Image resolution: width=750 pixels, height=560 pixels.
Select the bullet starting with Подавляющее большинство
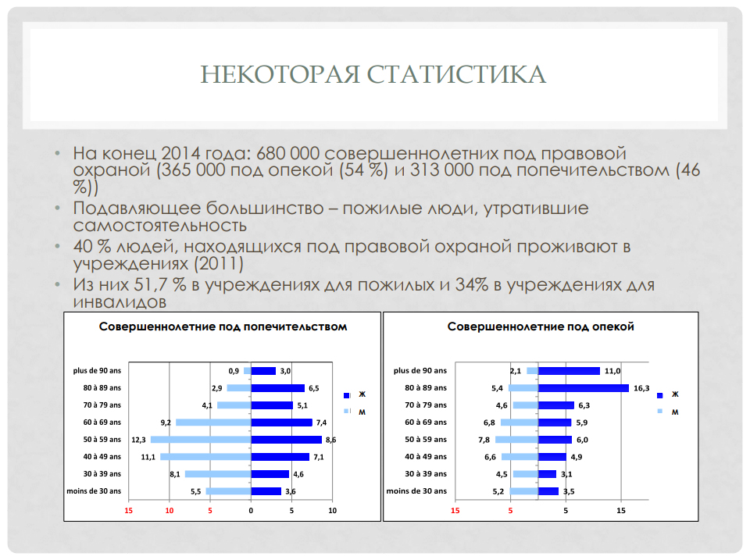(x=330, y=217)
